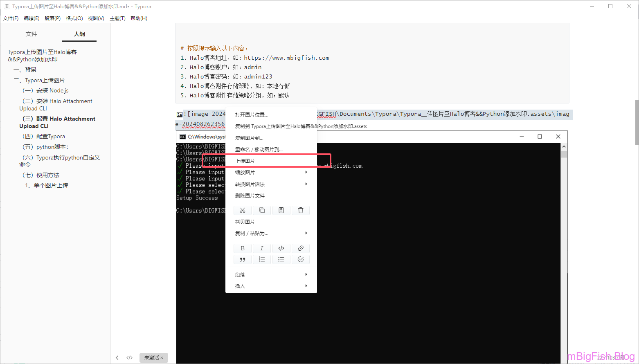Go to outline item （二）安装 Halo Attachment Upload CLI
Screen dimensions: 639x364
click(x=56, y=105)
